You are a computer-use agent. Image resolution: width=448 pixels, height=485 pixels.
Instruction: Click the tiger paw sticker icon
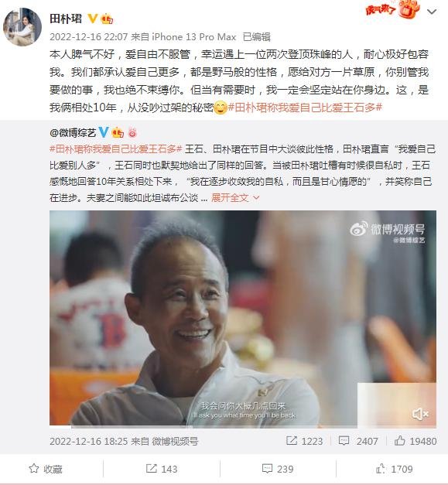(409, 9)
